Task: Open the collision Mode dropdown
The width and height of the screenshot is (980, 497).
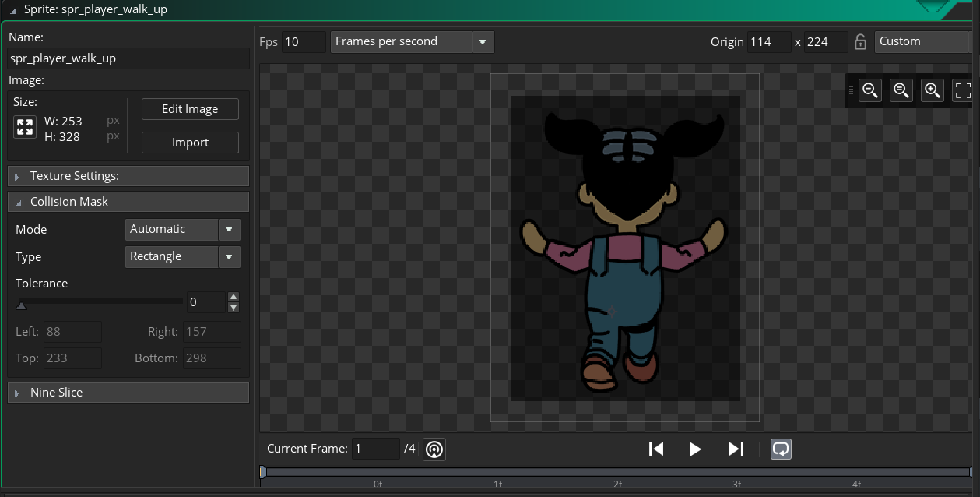Action: coord(183,229)
